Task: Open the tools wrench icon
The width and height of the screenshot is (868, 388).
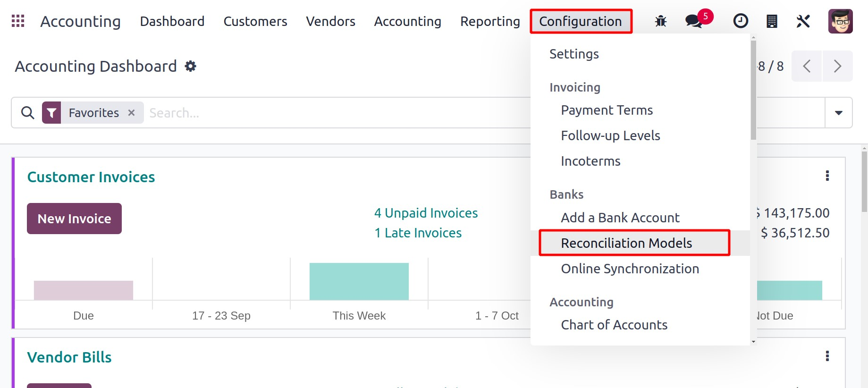Action: coord(803,21)
